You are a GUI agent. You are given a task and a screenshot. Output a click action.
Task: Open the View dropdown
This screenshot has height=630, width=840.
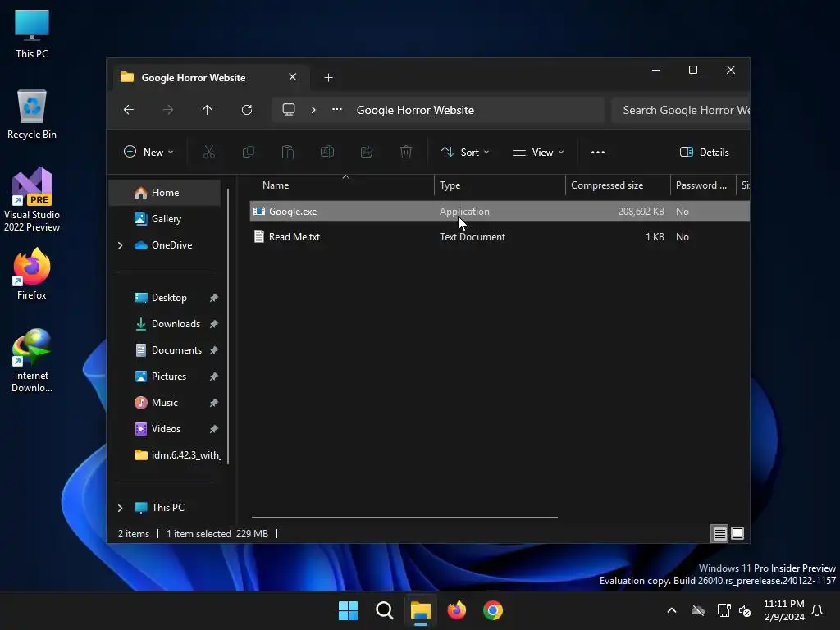coord(538,152)
